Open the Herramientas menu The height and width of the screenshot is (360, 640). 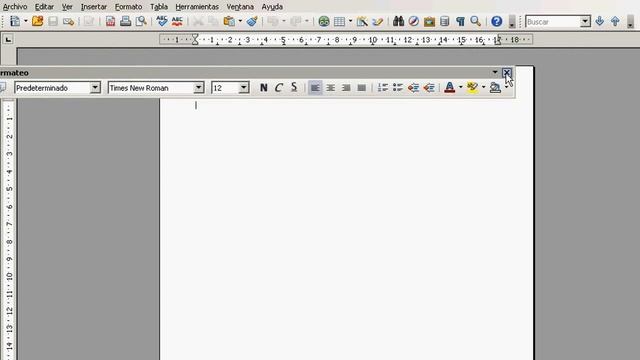point(197,7)
